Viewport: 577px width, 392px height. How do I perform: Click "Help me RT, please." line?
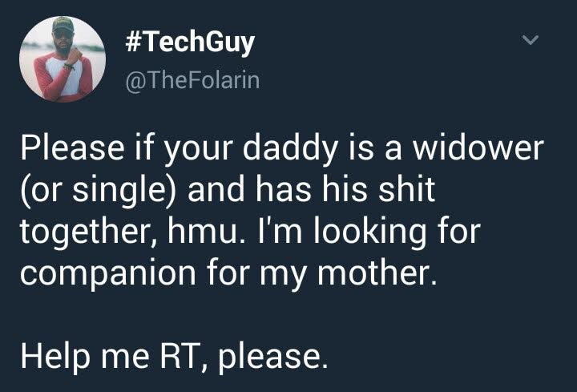174,356
